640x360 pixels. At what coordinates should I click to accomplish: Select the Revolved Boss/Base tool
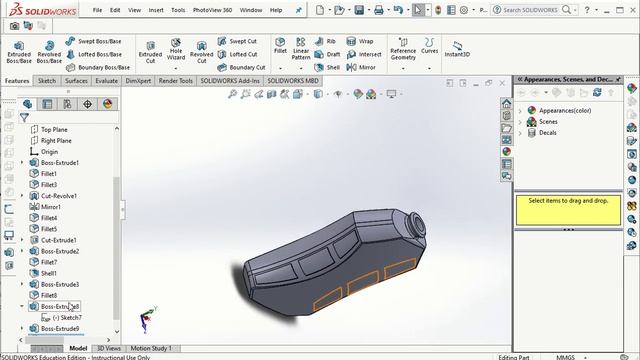pos(49,52)
